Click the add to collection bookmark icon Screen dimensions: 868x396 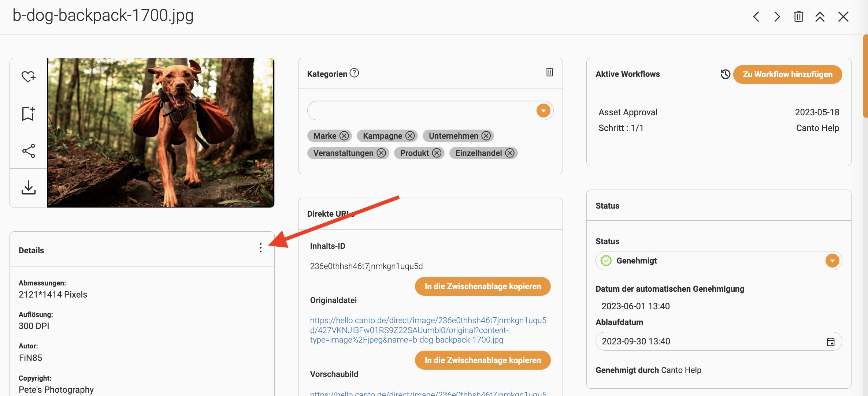click(x=28, y=113)
